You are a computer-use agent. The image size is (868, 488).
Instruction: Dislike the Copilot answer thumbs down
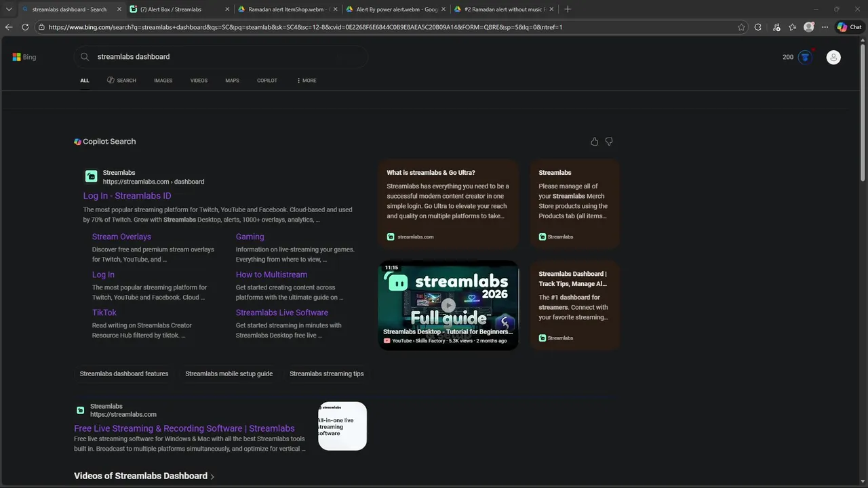coord(609,142)
